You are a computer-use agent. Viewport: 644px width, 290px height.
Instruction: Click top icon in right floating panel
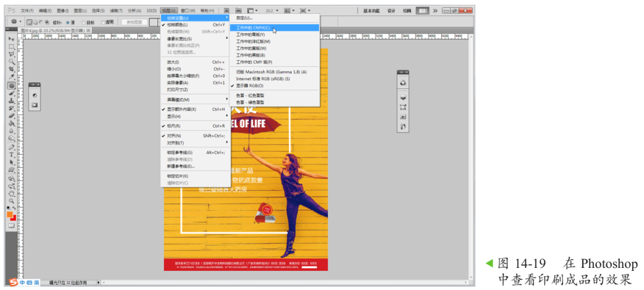(403, 83)
